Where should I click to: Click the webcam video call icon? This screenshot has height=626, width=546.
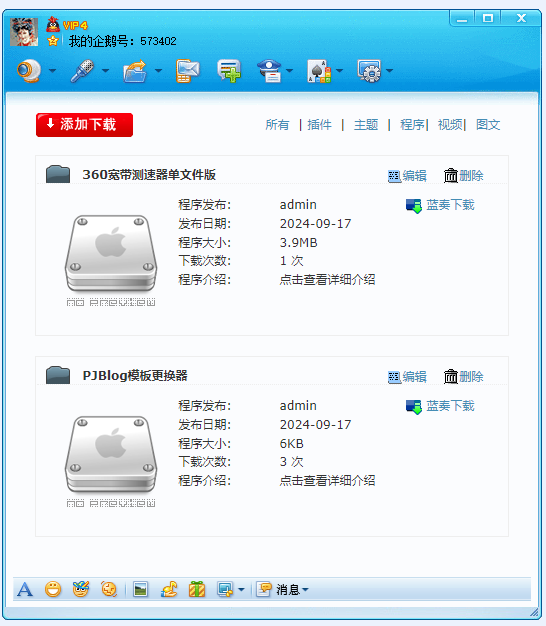pos(29,71)
